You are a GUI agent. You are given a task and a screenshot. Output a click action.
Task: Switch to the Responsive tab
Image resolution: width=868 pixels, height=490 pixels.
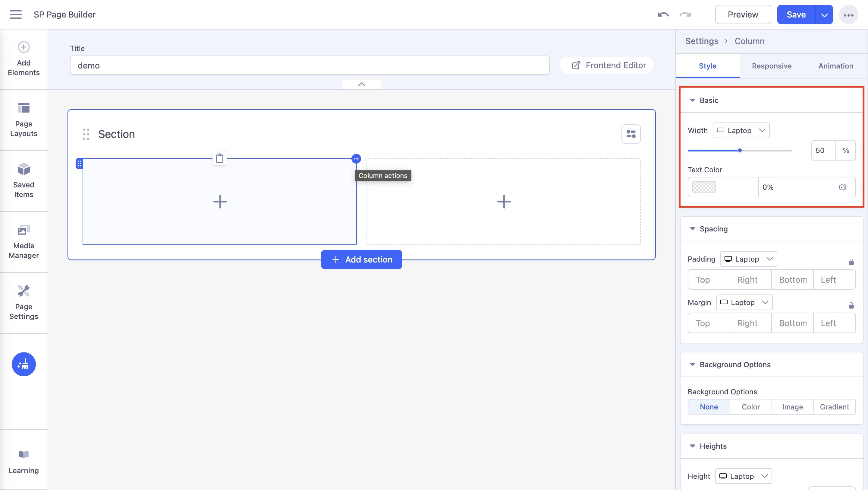point(771,66)
